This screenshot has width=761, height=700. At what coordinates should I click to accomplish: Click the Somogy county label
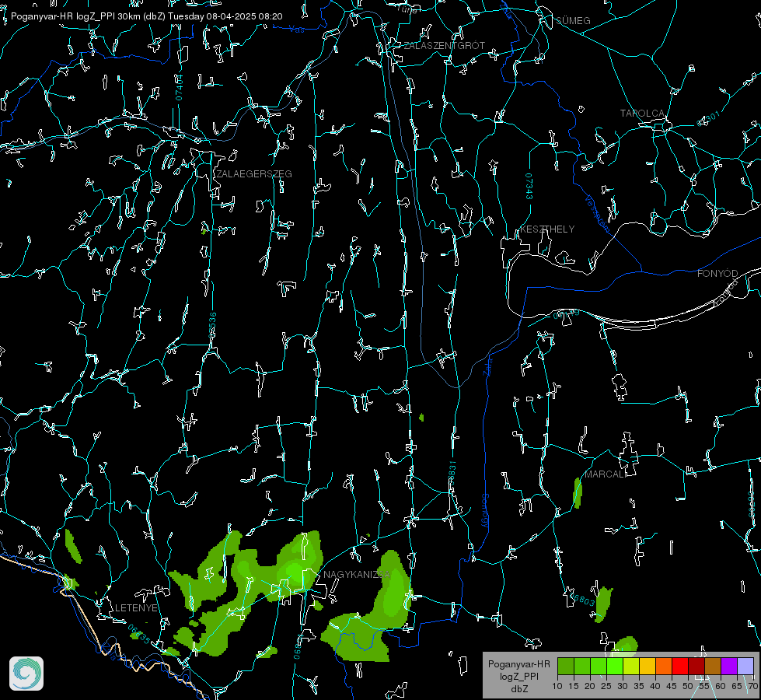485,511
